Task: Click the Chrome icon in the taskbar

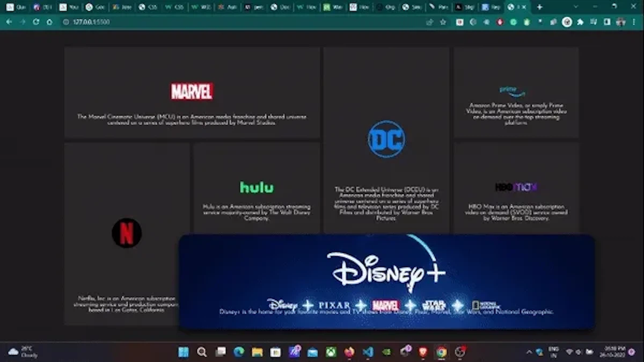Action: 441,352
